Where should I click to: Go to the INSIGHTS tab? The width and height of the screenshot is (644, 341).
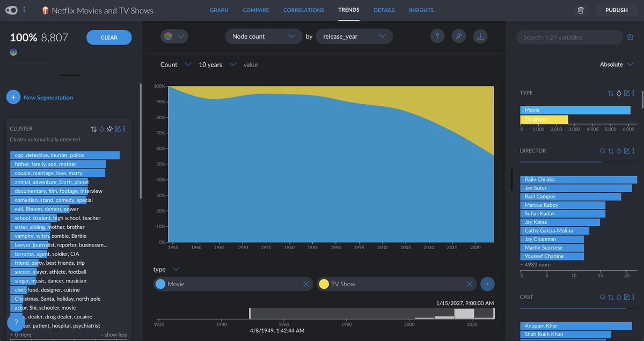pos(421,10)
